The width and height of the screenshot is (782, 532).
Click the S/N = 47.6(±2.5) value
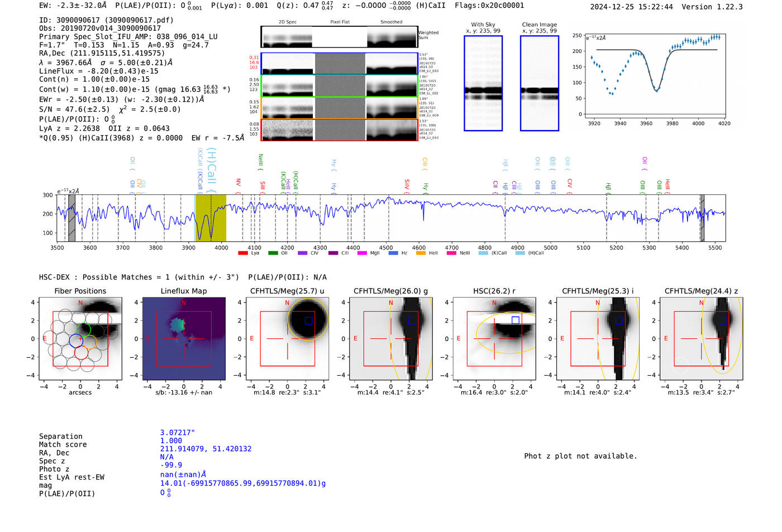pyautogui.click(x=74, y=109)
